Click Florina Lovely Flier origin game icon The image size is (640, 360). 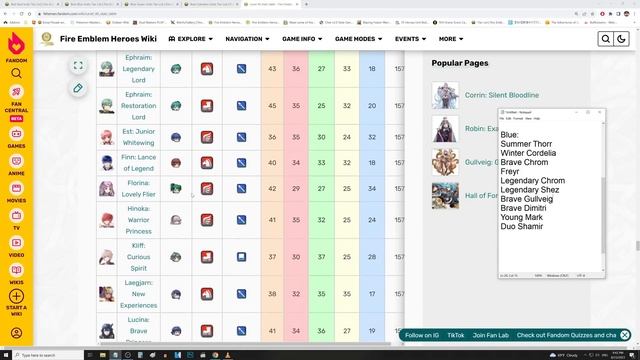pos(176,189)
